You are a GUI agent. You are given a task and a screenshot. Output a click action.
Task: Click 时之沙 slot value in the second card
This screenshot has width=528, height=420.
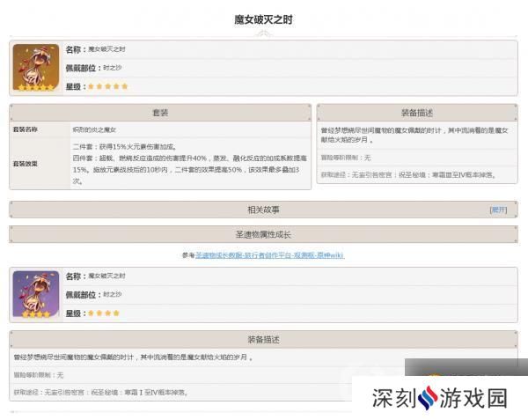pos(112,294)
